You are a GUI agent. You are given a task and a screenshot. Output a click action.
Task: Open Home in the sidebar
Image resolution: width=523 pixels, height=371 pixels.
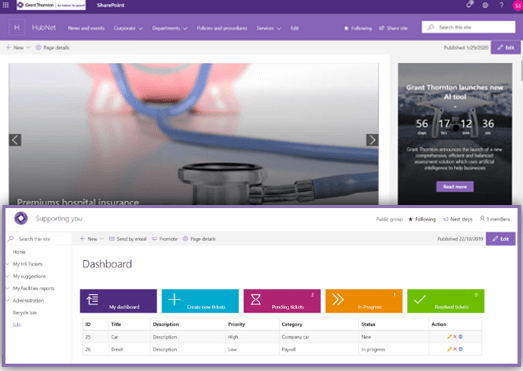(19, 252)
